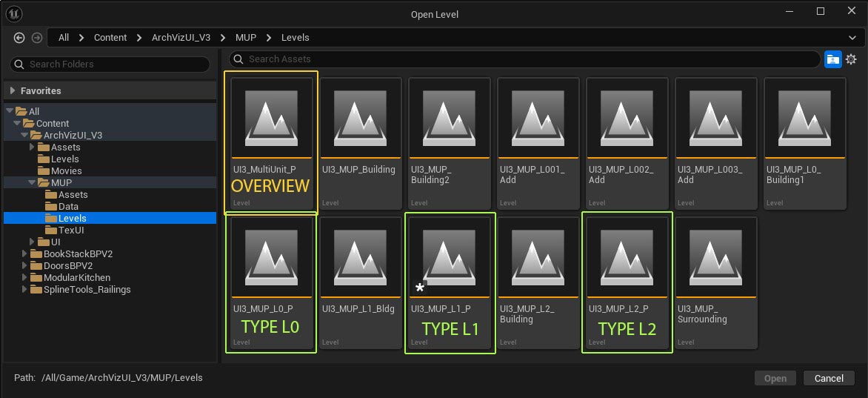Select the Movies folder

[110, 170]
